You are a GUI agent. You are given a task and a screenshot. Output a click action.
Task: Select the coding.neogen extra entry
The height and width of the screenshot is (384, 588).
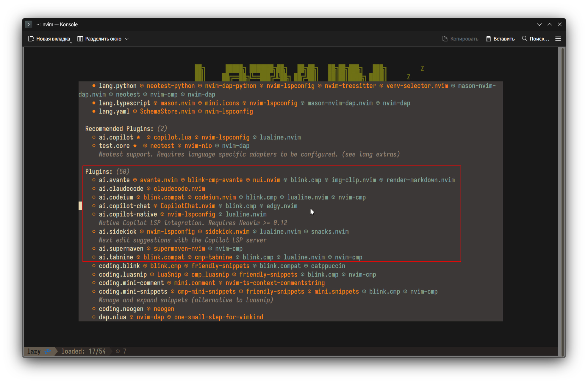click(121, 309)
